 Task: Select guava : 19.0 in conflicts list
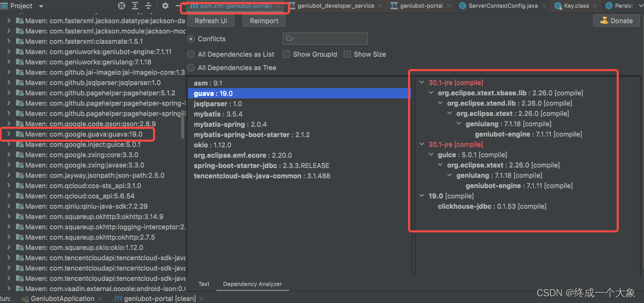299,93
